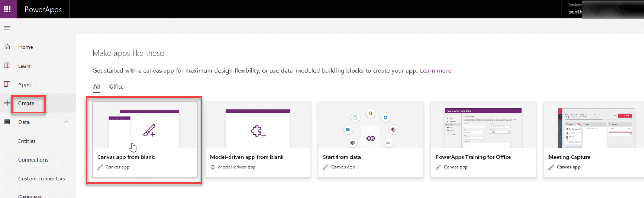Select Data in the sidebar

coord(24,122)
